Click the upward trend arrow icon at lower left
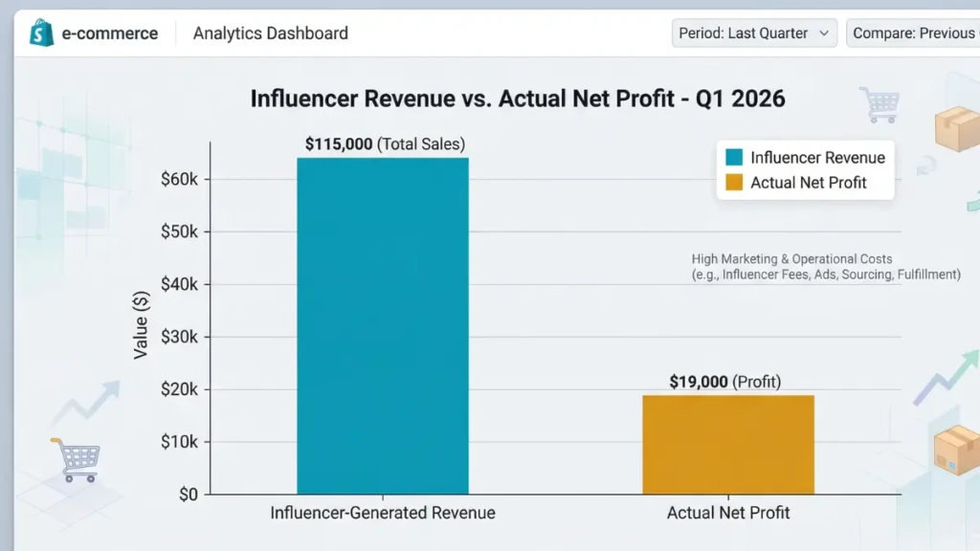 click(x=84, y=403)
